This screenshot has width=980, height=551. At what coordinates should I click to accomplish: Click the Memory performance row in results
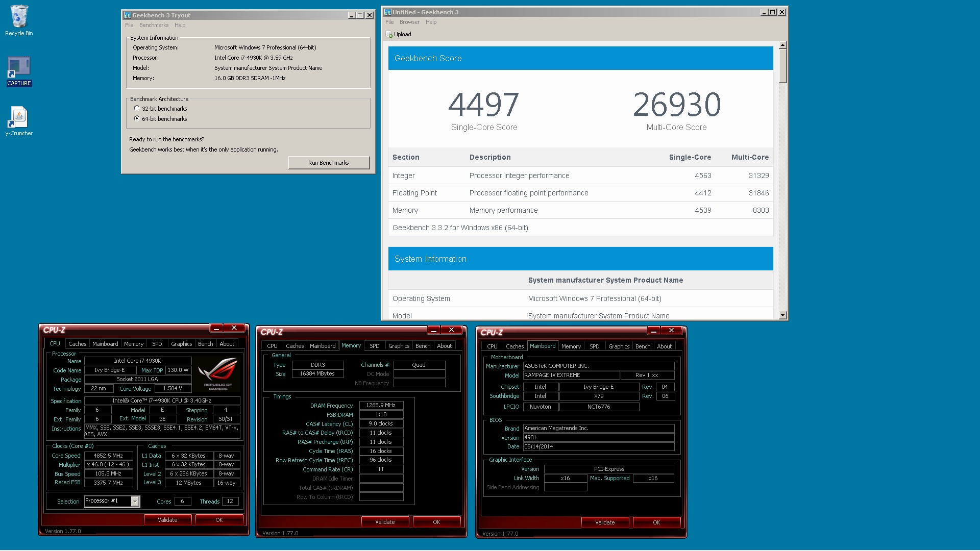[x=580, y=210]
